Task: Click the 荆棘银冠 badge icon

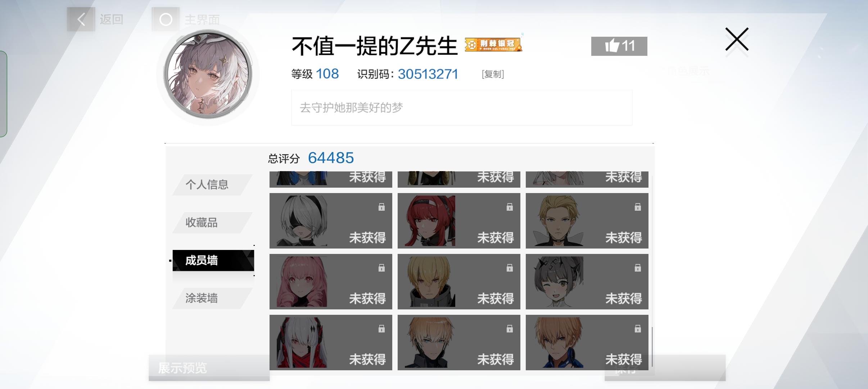Action: click(493, 45)
